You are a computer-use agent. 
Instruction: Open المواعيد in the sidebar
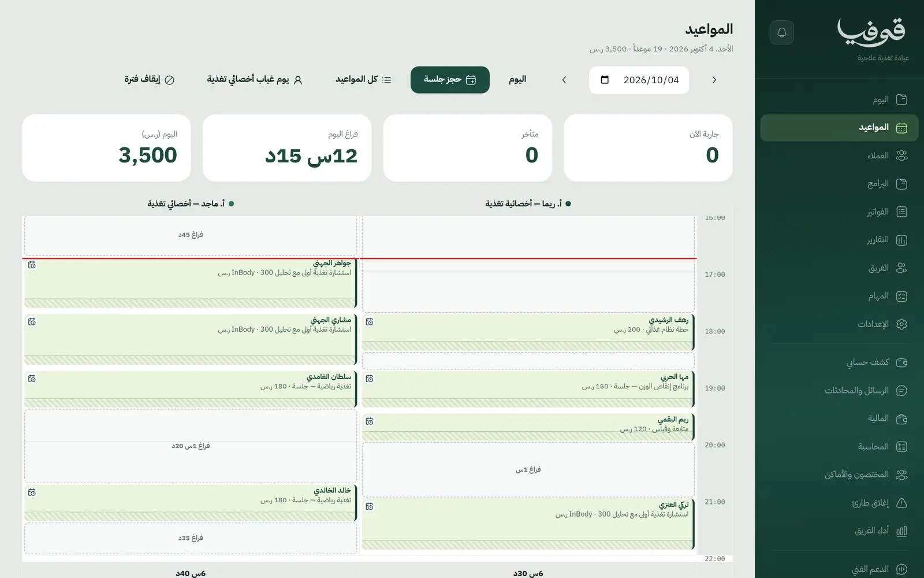pyautogui.click(x=839, y=128)
